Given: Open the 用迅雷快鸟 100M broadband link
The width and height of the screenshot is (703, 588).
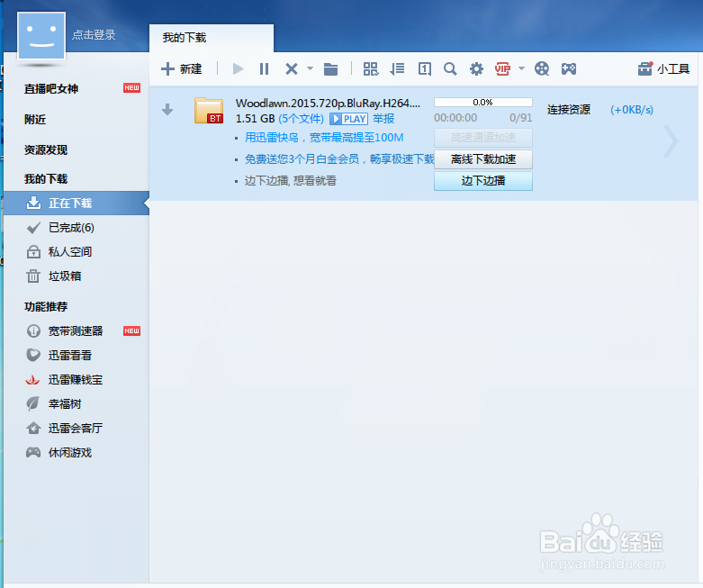Looking at the screenshot, I should (x=324, y=138).
